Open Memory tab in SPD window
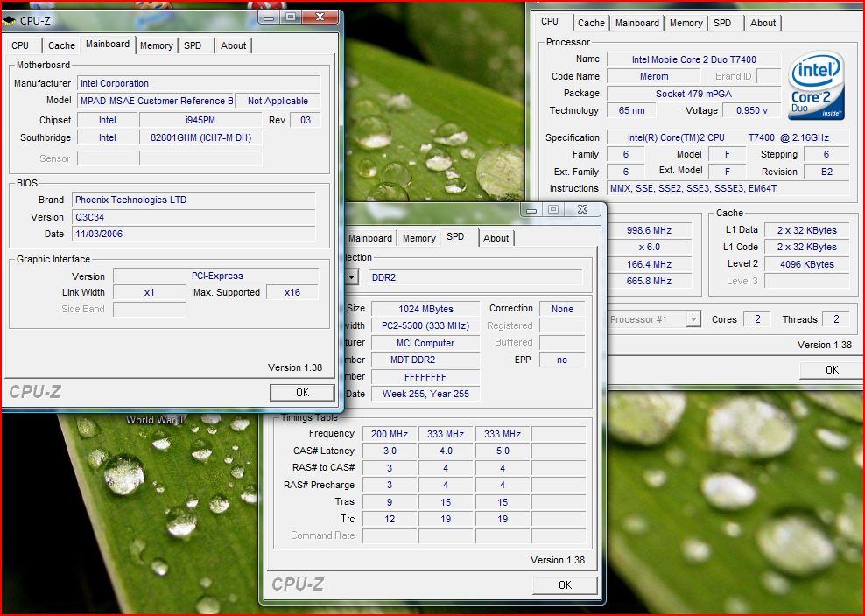 click(x=418, y=238)
